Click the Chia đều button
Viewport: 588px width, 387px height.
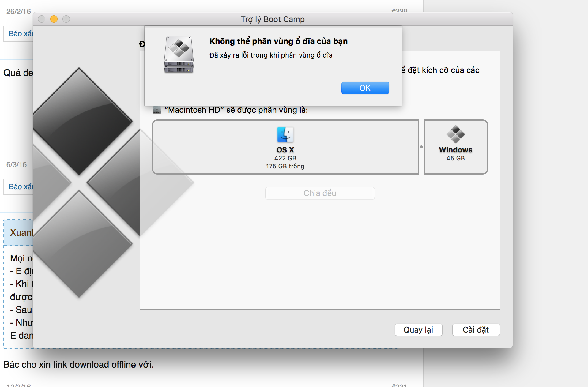tap(320, 193)
